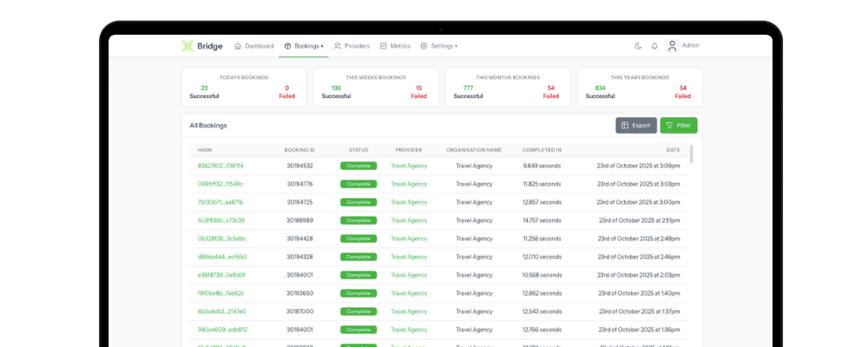Open the Settings menu
The image size is (868, 347).
pyautogui.click(x=438, y=46)
